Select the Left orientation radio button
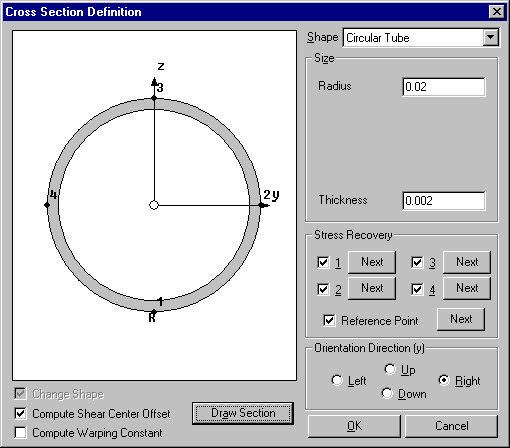The height and width of the screenshot is (448, 510). click(x=337, y=380)
